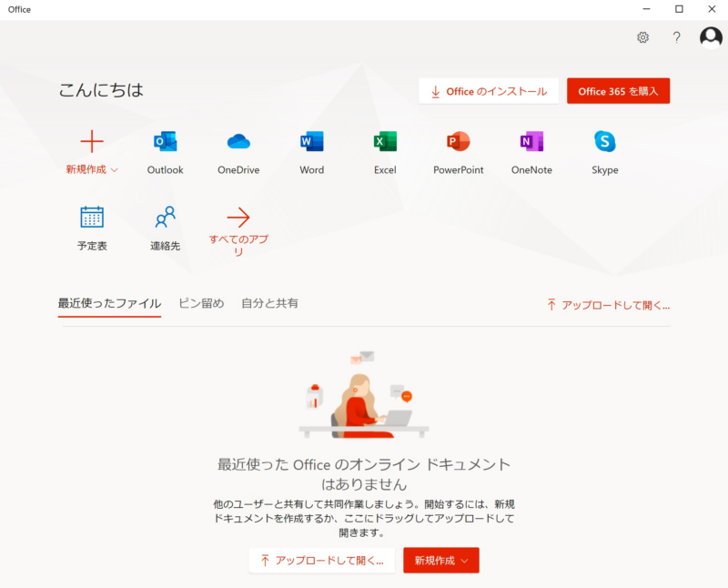Screen dimensions: 728x588
Task: Select the 最近使ったファイル tab
Action: pos(109,304)
